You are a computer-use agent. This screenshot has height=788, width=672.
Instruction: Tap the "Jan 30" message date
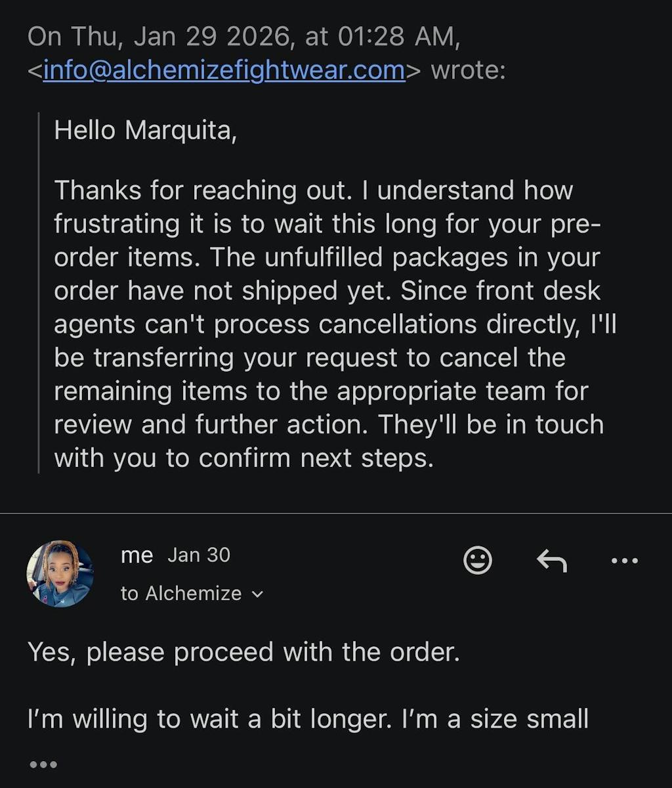(x=199, y=556)
